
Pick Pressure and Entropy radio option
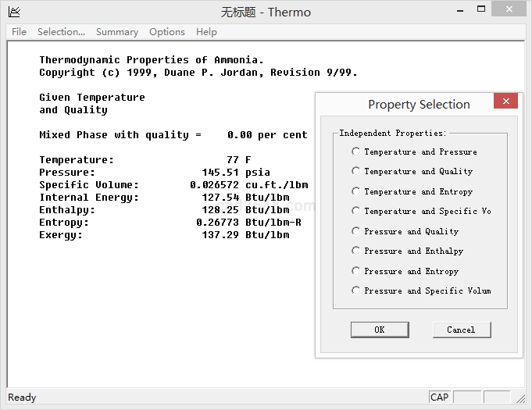pyautogui.click(x=356, y=271)
